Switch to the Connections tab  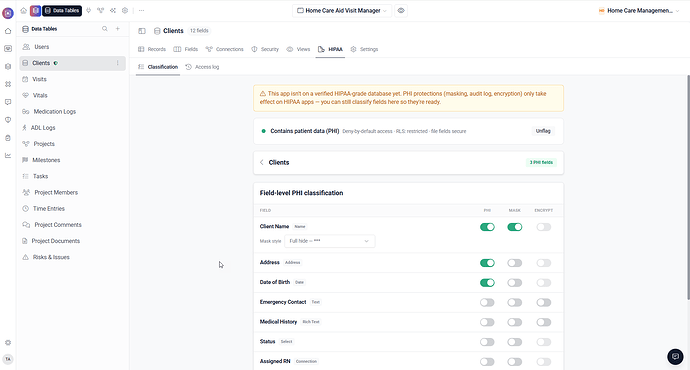click(224, 49)
